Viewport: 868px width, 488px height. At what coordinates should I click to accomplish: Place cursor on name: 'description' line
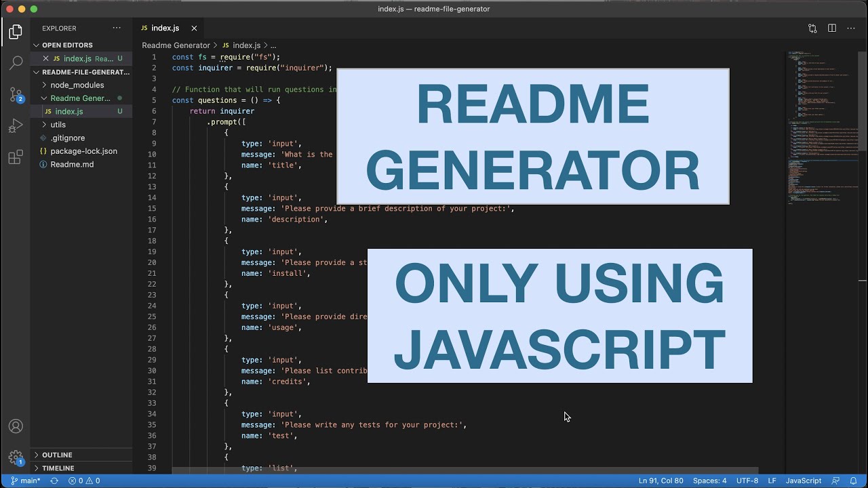284,219
